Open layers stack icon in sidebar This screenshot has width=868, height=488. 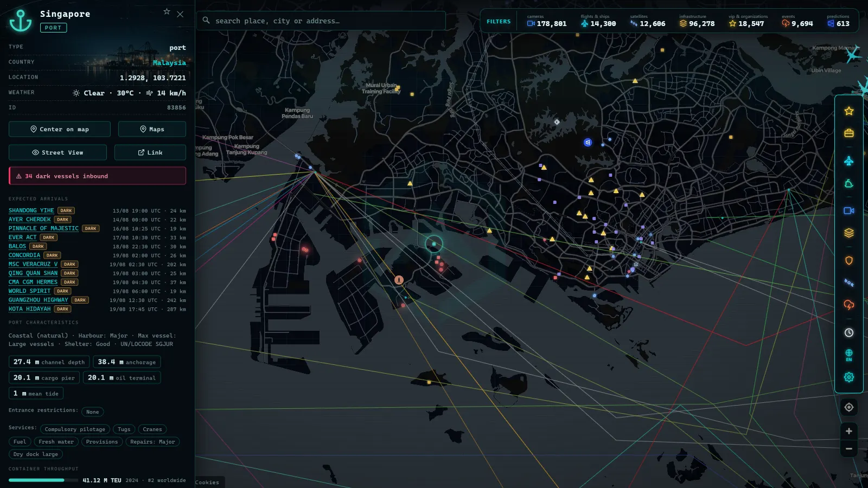[849, 233]
